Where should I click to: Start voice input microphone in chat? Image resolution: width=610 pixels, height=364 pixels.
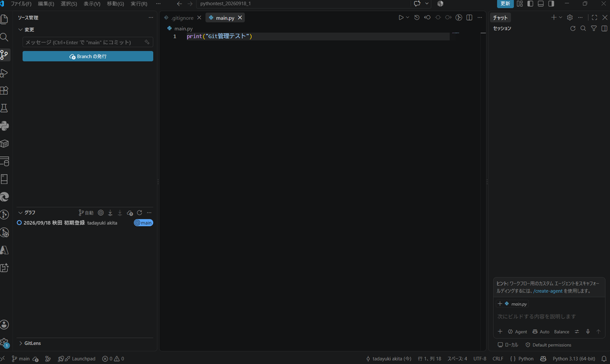pos(588,332)
